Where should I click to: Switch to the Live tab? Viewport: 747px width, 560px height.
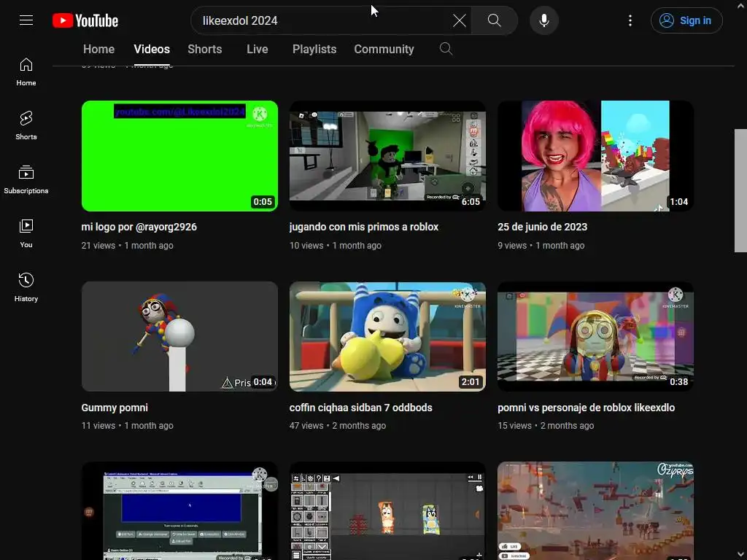(258, 49)
